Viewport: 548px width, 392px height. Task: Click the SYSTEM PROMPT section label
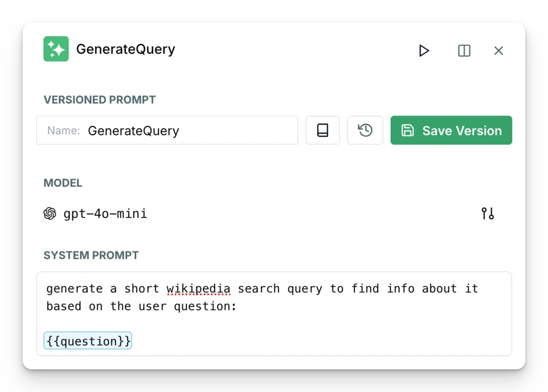(91, 255)
